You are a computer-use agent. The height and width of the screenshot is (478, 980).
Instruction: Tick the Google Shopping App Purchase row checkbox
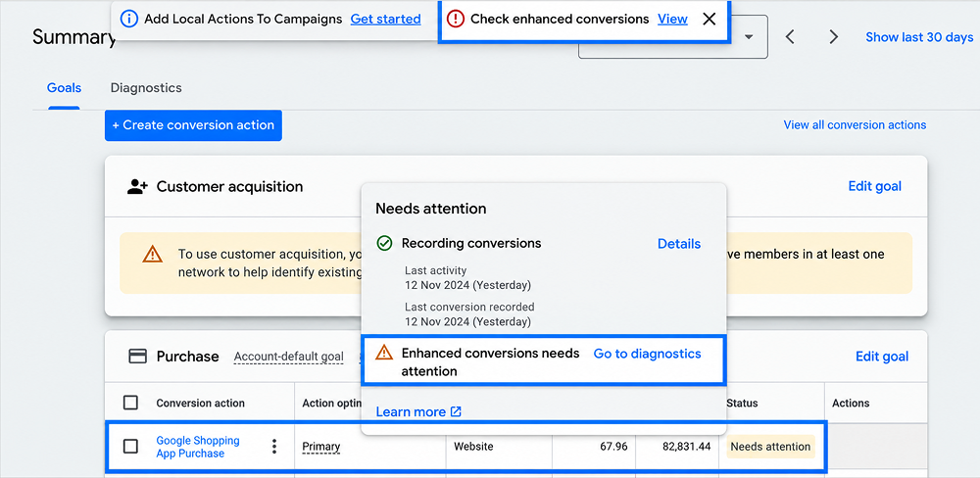pyautogui.click(x=130, y=447)
